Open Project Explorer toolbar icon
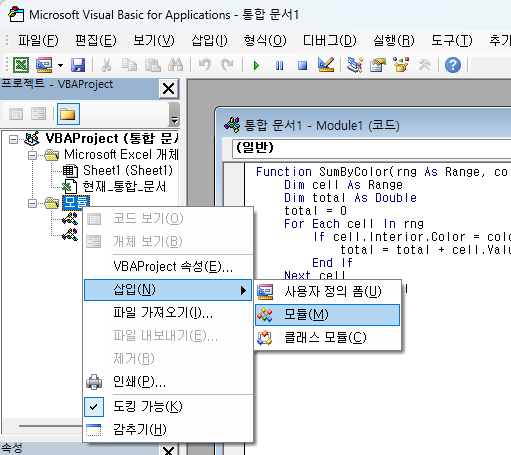 click(355, 65)
